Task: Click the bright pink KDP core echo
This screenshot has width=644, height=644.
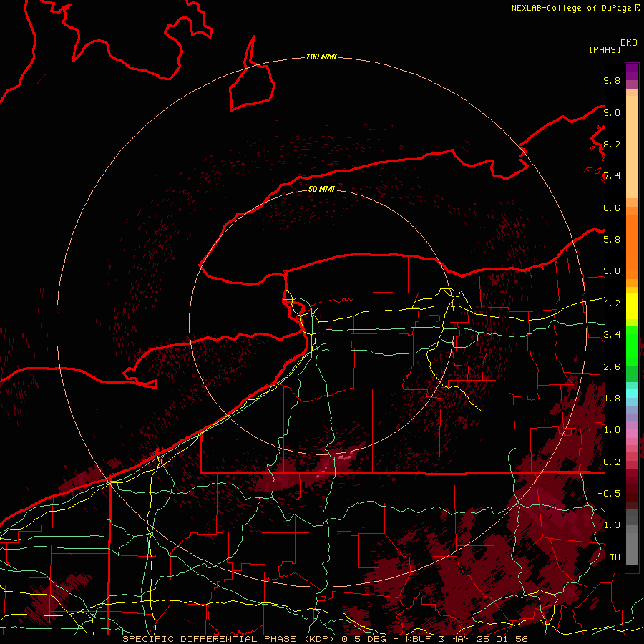Action: [x=345, y=456]
